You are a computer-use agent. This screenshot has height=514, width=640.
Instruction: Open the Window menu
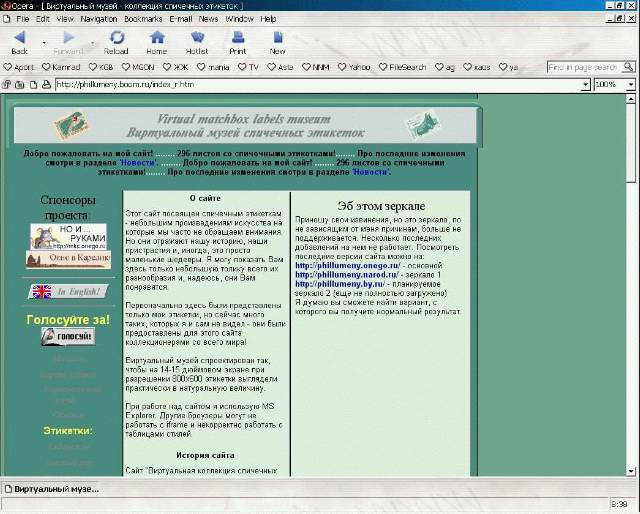pos(239,19)
